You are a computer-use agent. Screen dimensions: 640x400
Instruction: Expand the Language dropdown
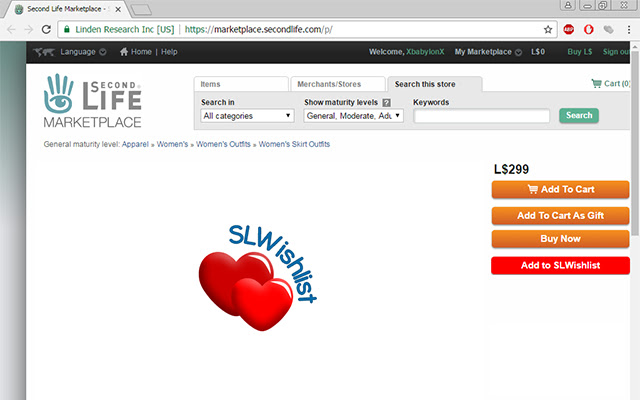tap(83, 52)
